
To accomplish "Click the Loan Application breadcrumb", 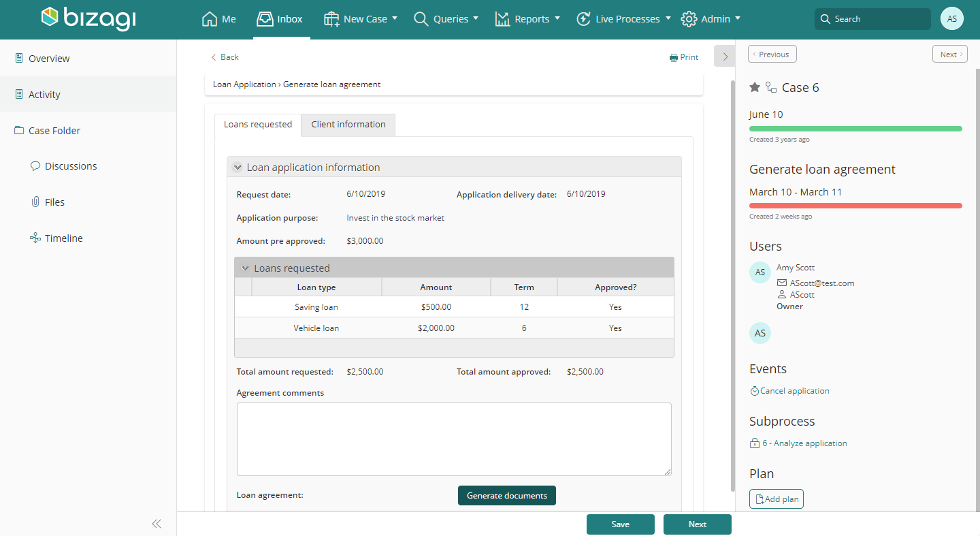I will 244,84.
